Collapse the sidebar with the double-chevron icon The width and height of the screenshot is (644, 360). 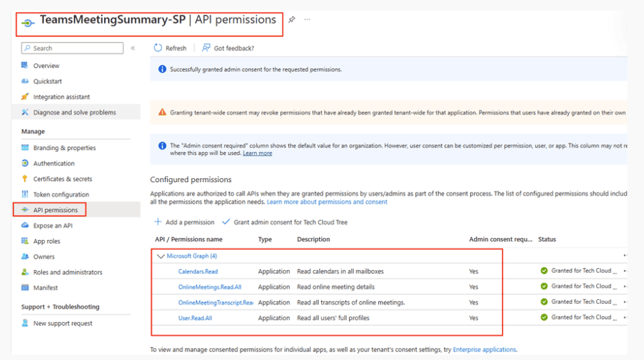click(x=133, y=48)
